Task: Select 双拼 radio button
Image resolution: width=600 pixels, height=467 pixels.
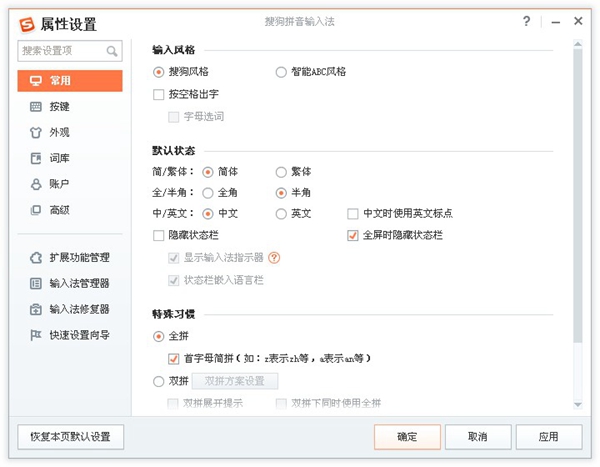Action: (158, 381)
